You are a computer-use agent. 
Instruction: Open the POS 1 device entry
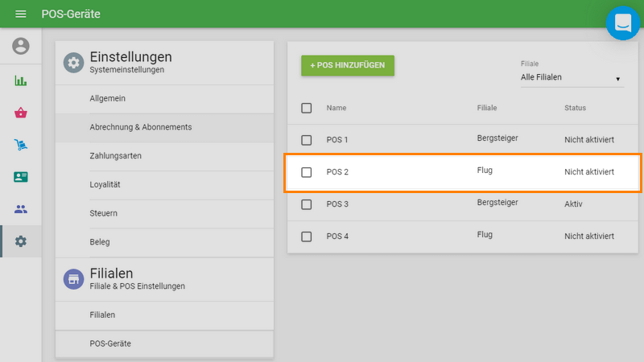337,139
